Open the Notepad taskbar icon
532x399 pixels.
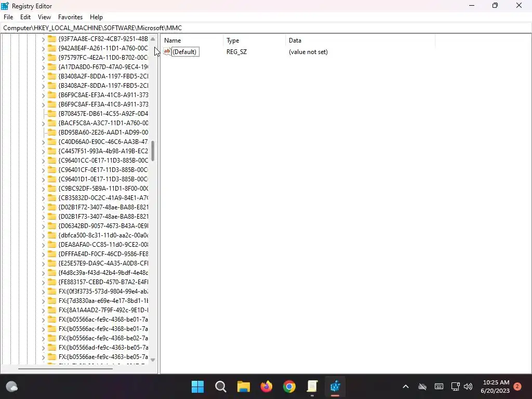[x=312, y=387]
